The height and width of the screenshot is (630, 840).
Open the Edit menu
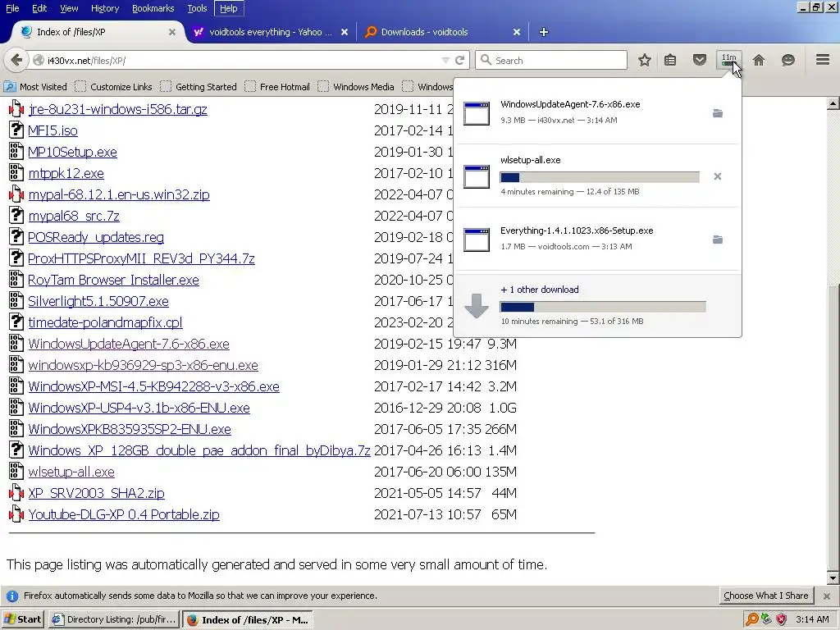tap(39, 8)
